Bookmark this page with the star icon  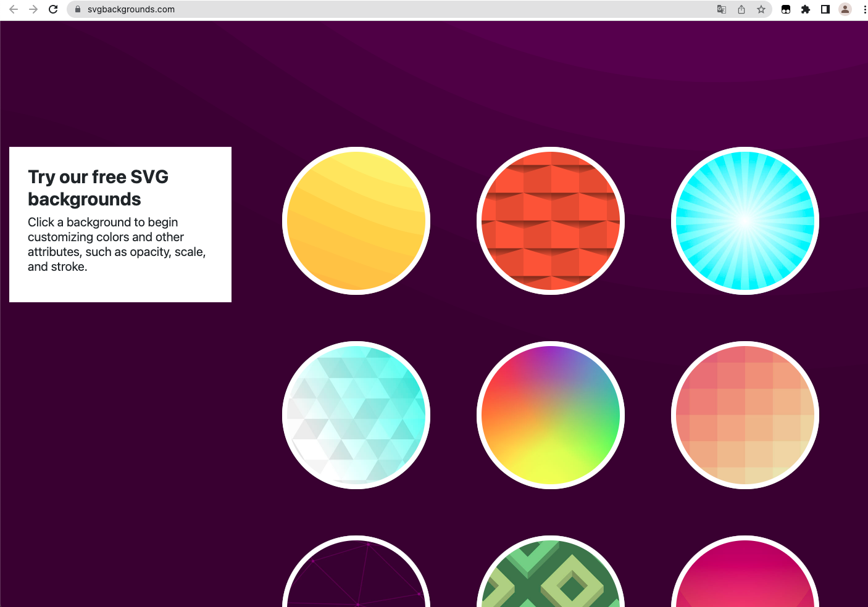tap(761, 9)
